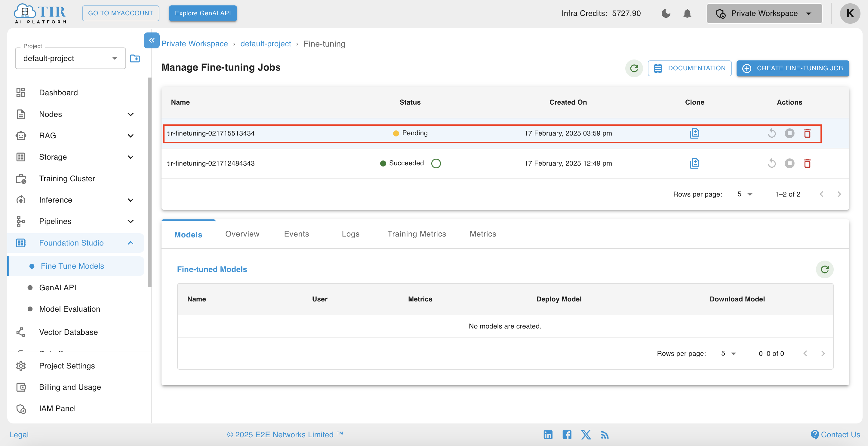The height and width of the screenshot is (446, 868).
Task: Go to next page of models table
Action: (x=823, y=353)
